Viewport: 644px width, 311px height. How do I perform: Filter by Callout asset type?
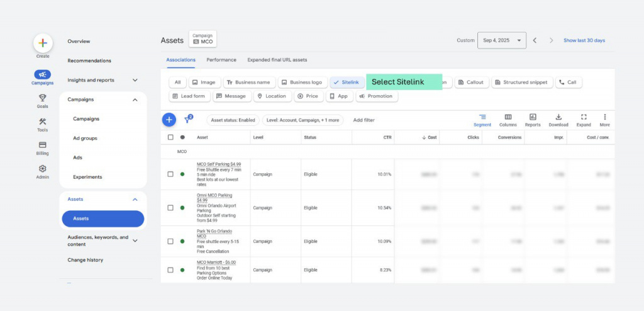(472, 82)
